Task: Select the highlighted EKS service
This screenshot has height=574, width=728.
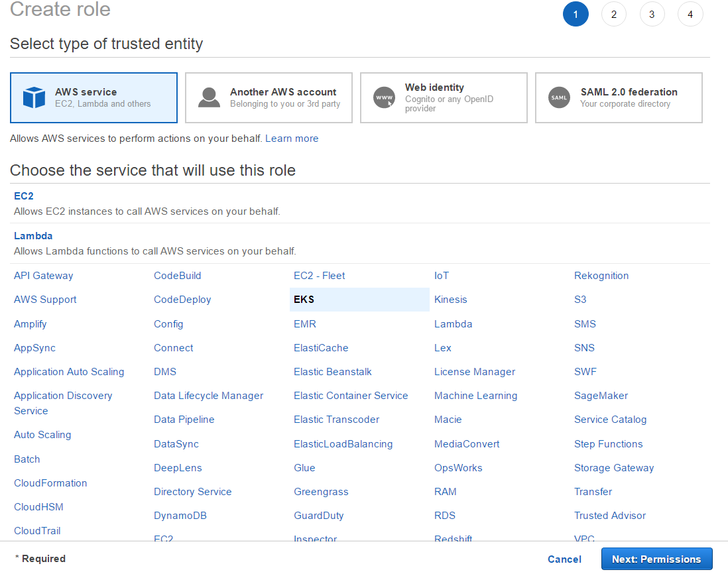Action: 359,300
